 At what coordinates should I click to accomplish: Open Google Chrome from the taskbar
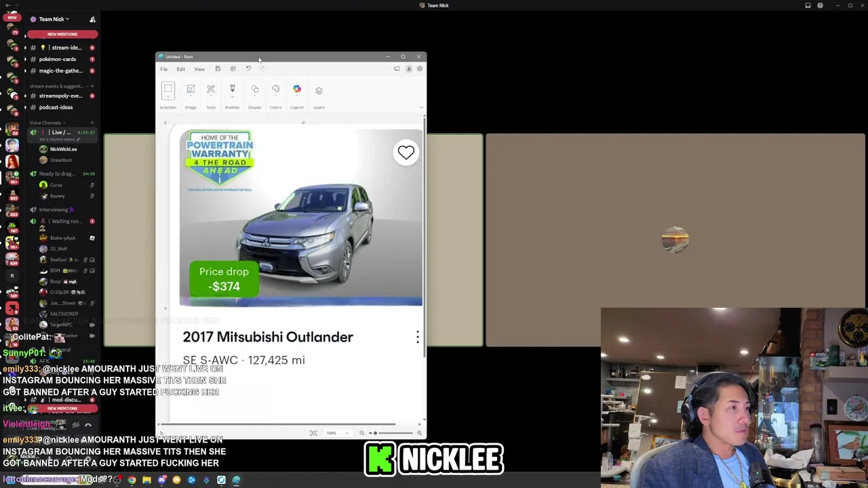[x=132, y=480]
